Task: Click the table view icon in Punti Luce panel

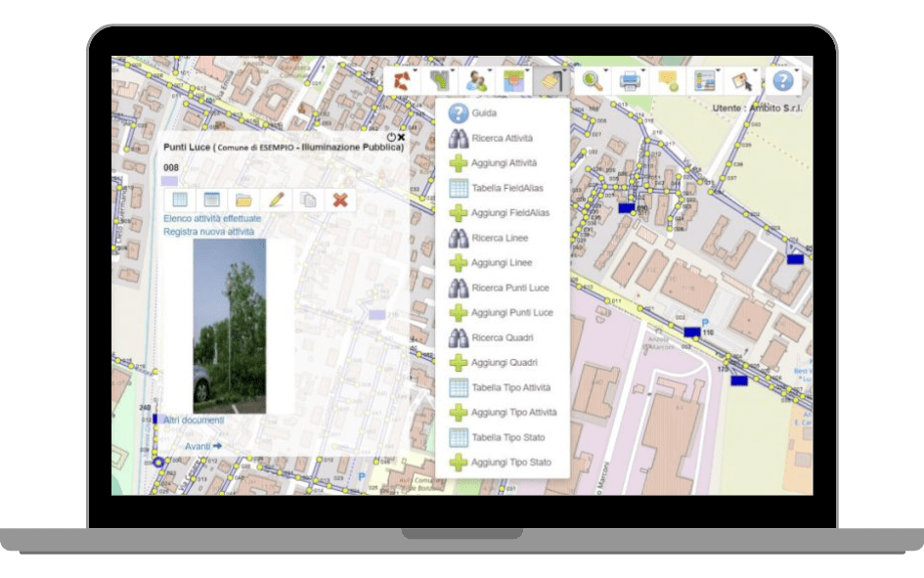Action: click(180, 200)
